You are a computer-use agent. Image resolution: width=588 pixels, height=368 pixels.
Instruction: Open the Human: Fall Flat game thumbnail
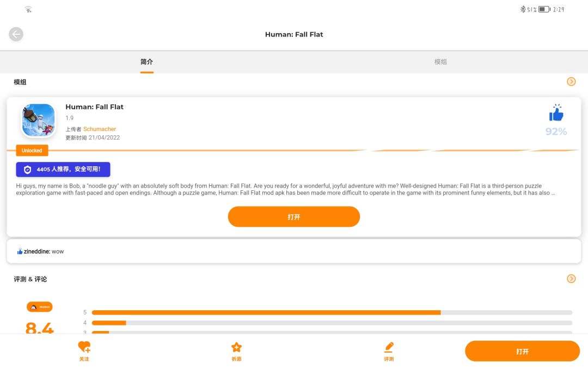[x=38, y=120]
